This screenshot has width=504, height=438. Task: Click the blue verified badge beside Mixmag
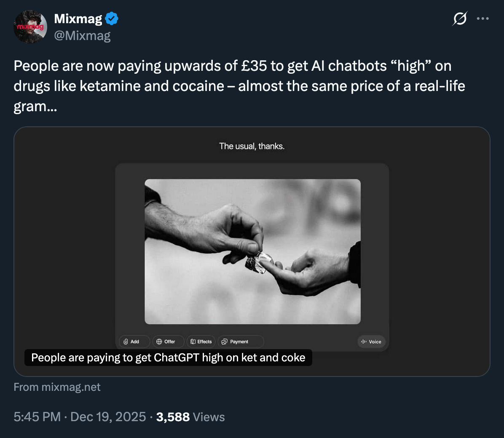112,19
